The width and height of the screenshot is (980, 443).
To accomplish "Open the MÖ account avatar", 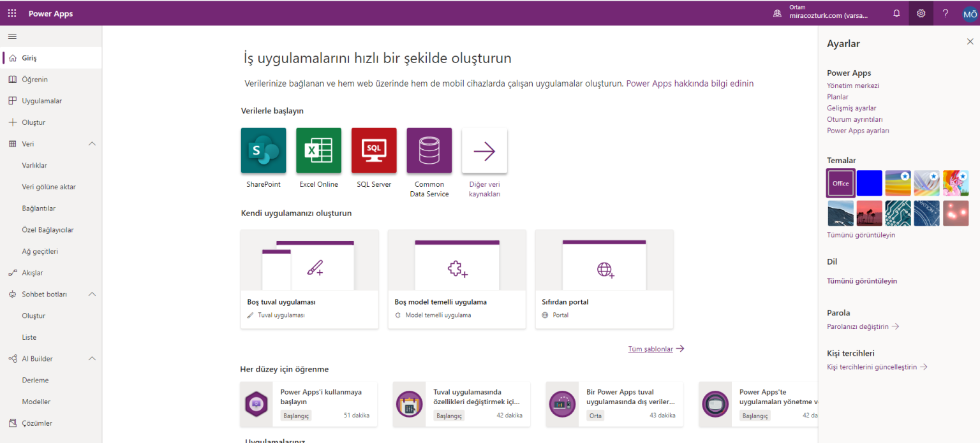I will click(x=970, y=13).
